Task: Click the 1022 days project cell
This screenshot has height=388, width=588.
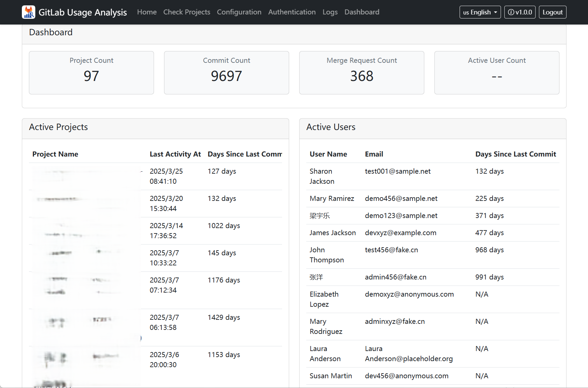Action: tap(224, 226)
